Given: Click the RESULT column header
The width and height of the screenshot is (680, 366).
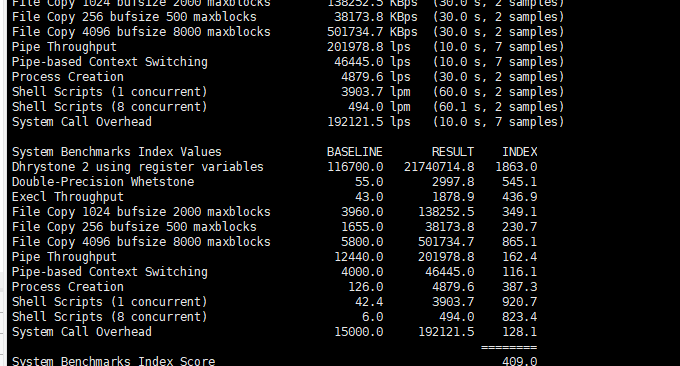Looking at the screenshot, I should click(453, 152).
